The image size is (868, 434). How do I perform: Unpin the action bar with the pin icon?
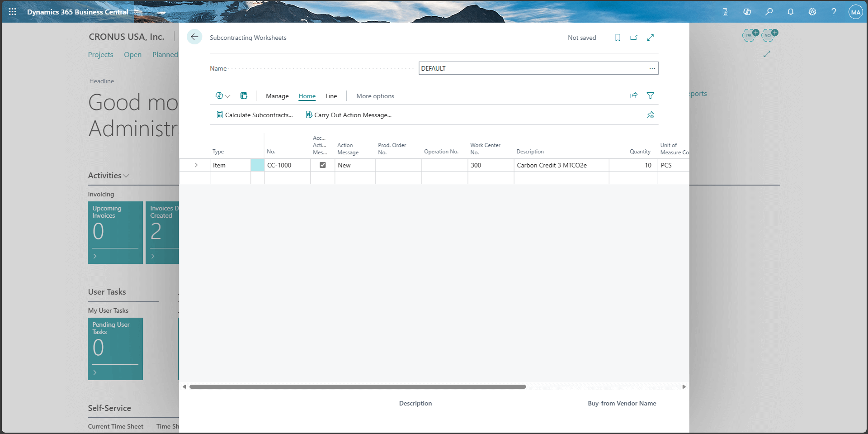[650, 114]
